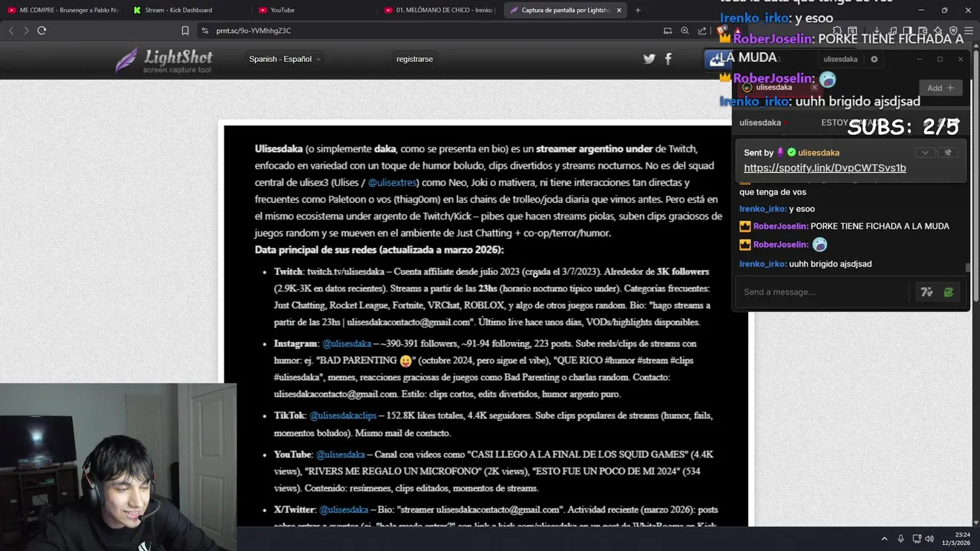
Task: Open the microphone tray icon
Action: tap(901, 539)
